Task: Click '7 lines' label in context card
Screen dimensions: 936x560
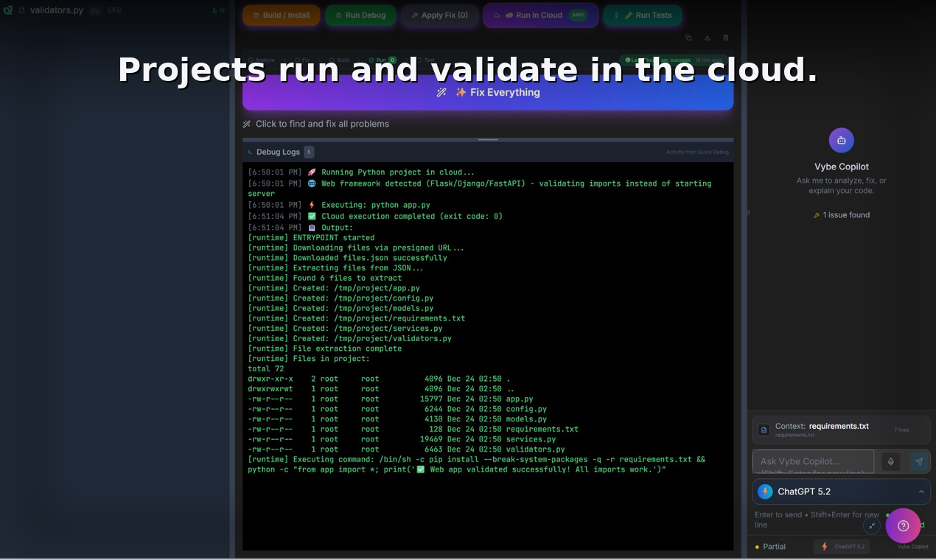Action: tap(901, 430)
